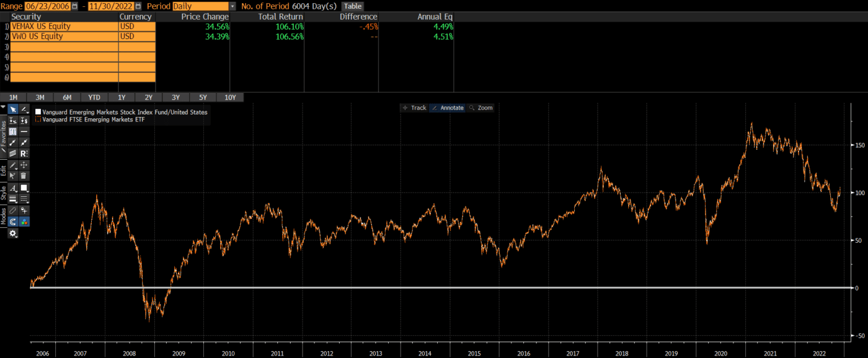Image resolution: width=868 pixels, height=358 pixels.
Task: Open the Period Daily dropdown
Action: (232, 6)
